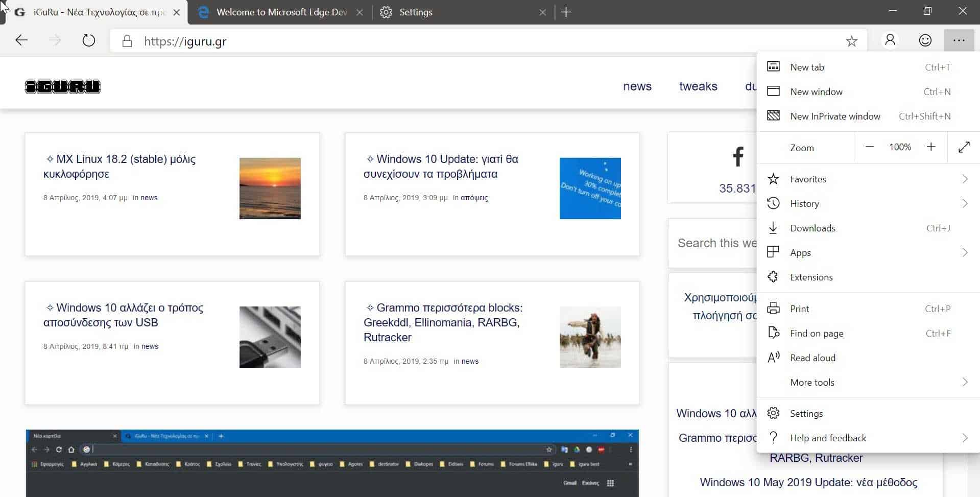
Task: Open the news navigation link
Action: pyautogui.click(x=637, y=86)
